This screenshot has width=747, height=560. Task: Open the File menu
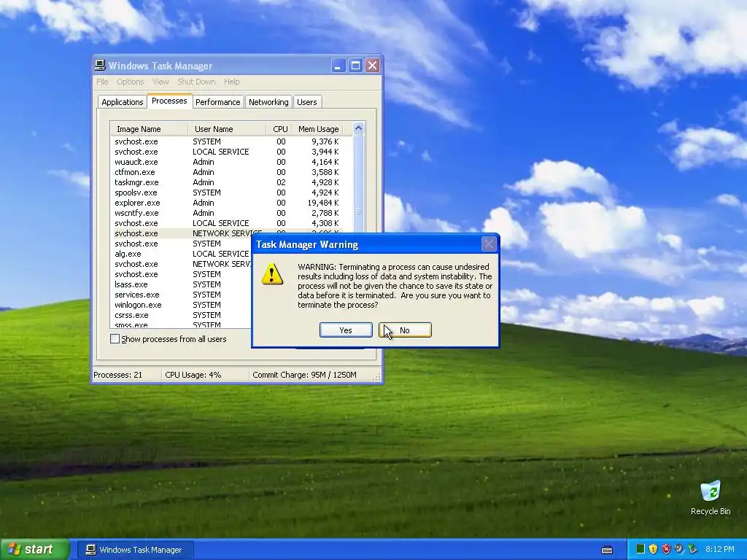point(102,82)
